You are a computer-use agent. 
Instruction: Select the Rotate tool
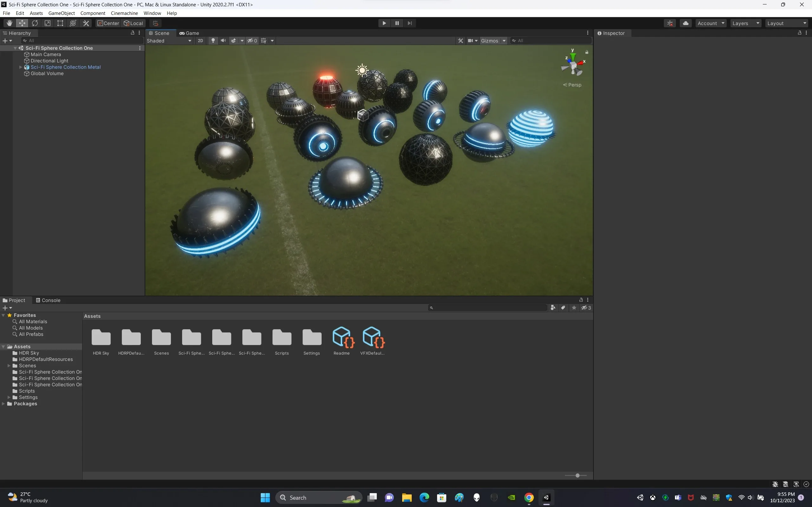(x=35, y=23)
